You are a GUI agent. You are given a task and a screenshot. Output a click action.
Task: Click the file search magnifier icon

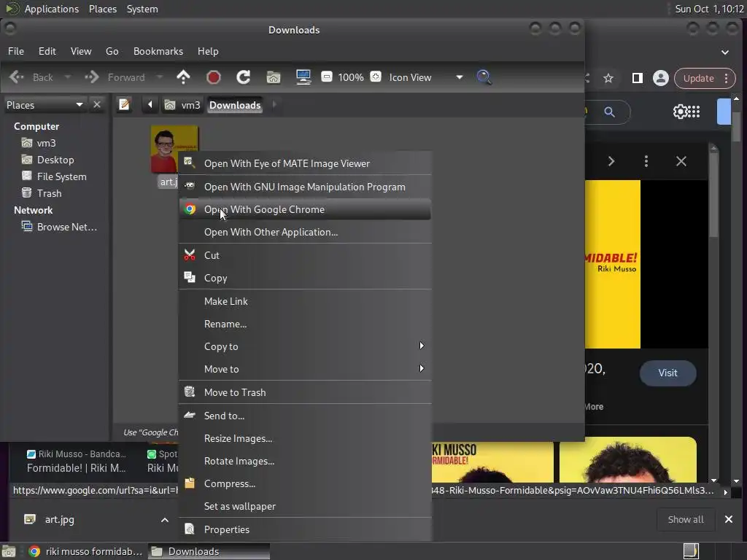coord(484,77)
